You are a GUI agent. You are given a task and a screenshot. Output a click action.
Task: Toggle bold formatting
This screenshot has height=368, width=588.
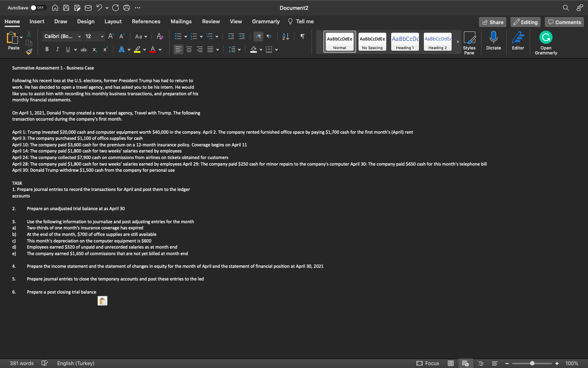47,49
